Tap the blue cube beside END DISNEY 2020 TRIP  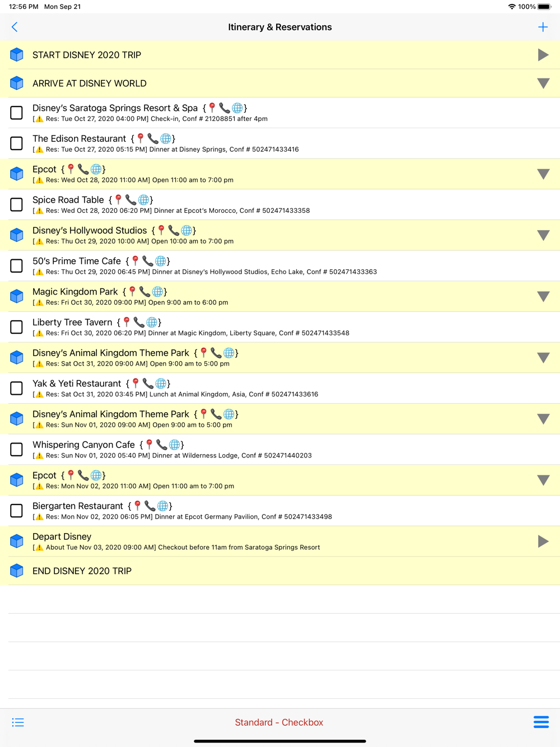tap(17, 571)
